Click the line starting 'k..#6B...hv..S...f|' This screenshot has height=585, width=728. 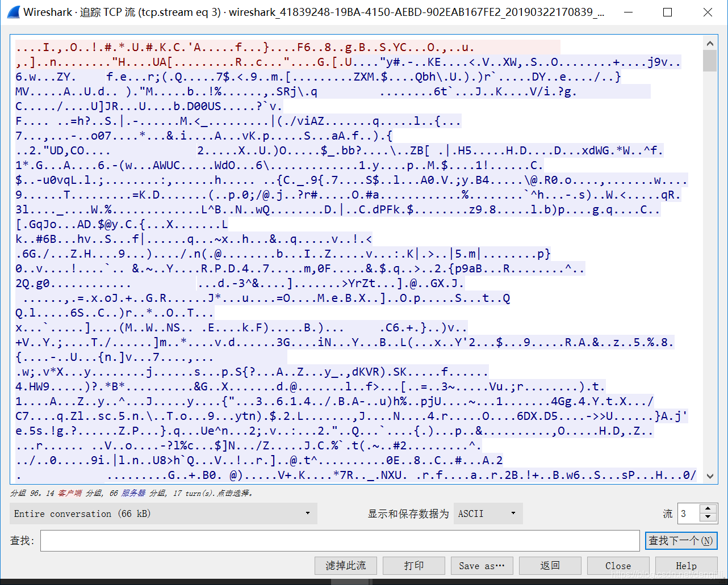(x=194, y=239)
